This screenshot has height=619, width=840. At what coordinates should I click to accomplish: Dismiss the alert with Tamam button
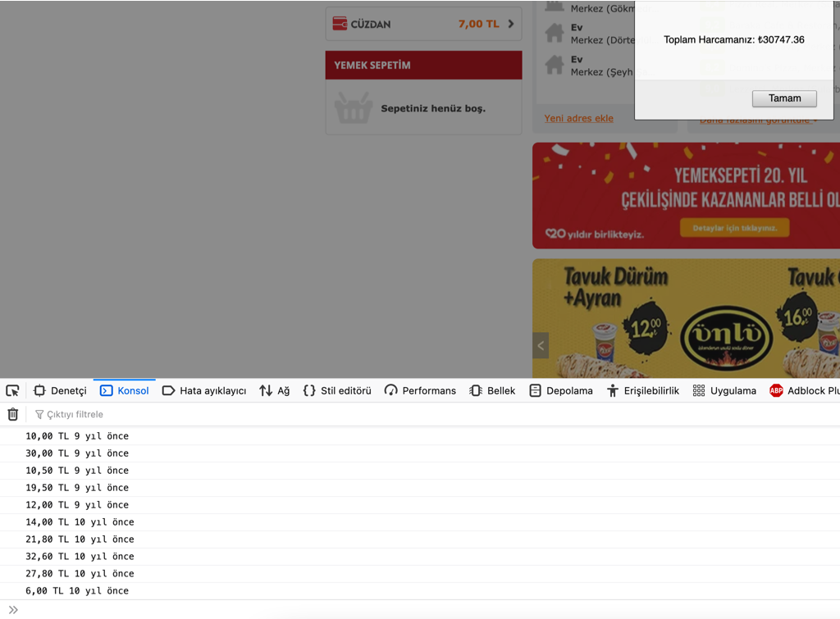(x=784, y=98)
